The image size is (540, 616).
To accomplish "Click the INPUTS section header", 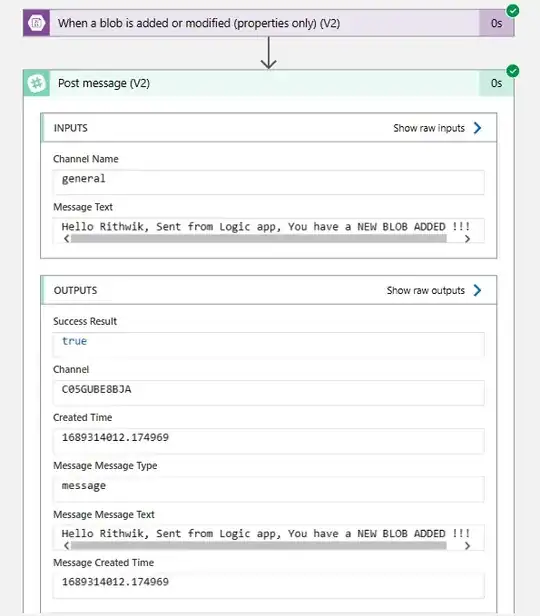I will tap(269, 128).
